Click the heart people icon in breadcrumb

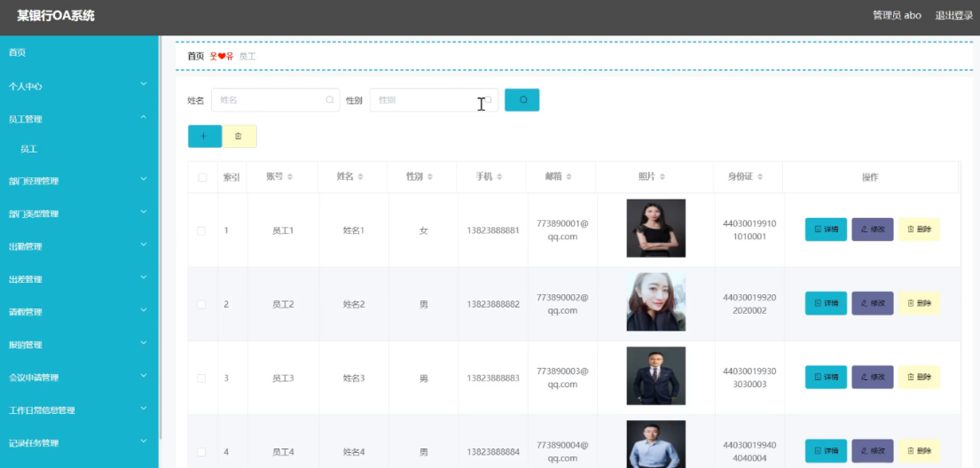point(221,56)
